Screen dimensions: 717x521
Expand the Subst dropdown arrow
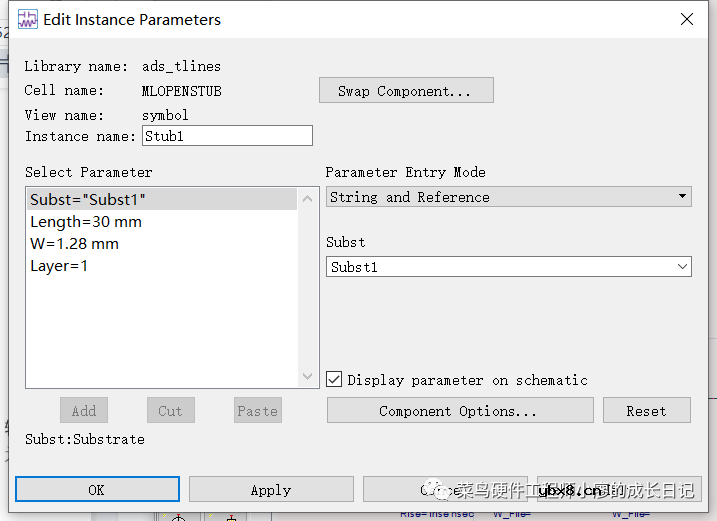coord(682,267)
